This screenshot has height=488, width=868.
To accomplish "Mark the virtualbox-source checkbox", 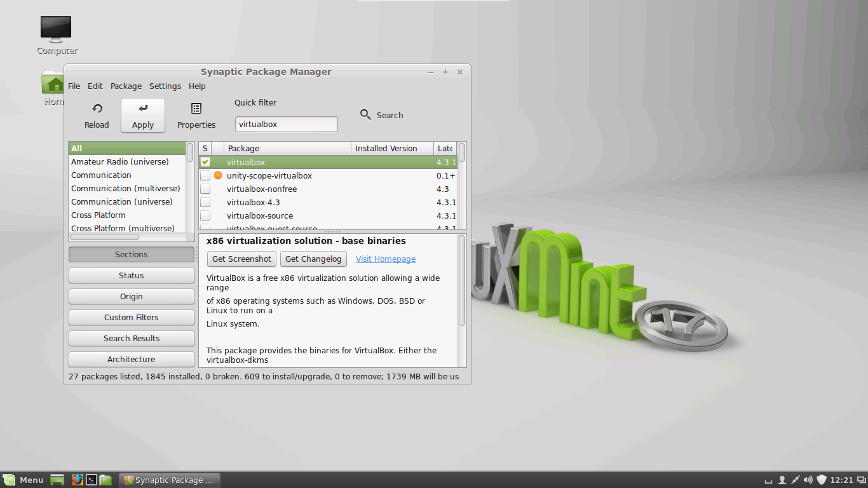I will click(x=205, y=215).
